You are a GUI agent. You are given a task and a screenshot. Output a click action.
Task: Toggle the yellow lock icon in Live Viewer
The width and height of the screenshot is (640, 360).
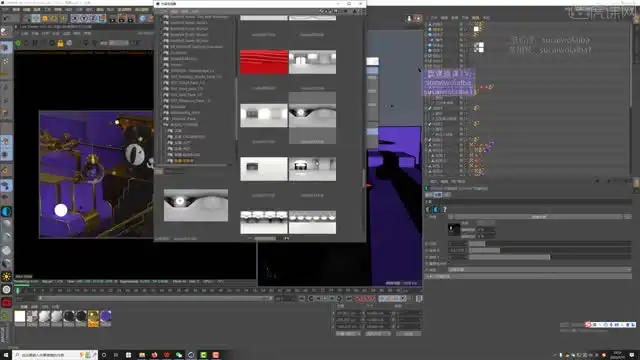[60, 43]
